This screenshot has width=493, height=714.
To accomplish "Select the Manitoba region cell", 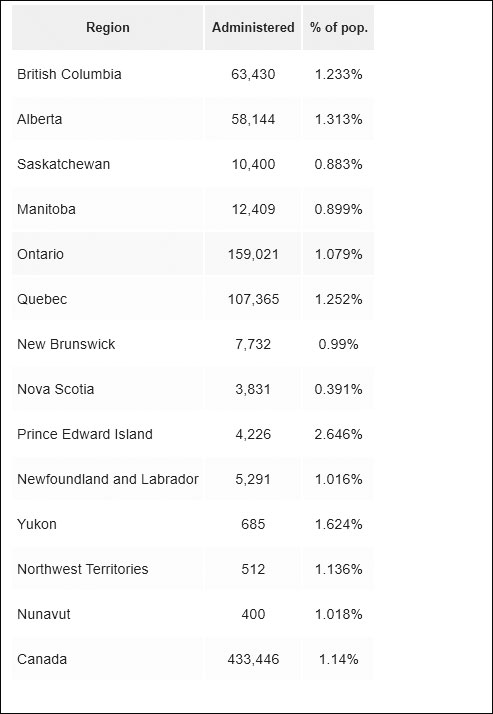I will 108,209.
